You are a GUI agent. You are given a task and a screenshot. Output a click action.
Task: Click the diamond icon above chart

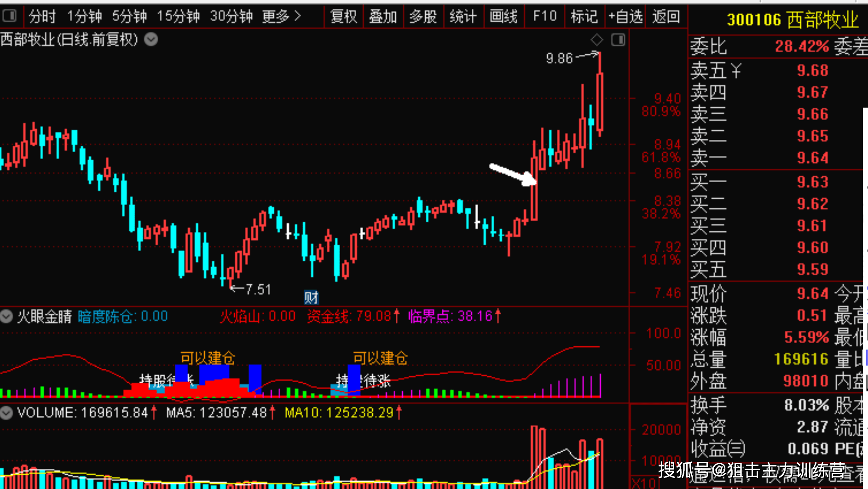click(596, 40)
